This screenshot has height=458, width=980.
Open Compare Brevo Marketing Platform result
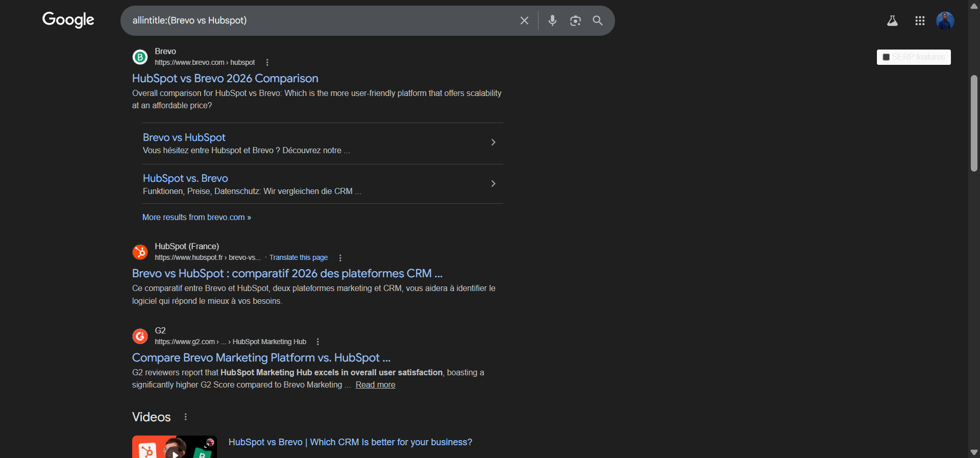[261, 357]
